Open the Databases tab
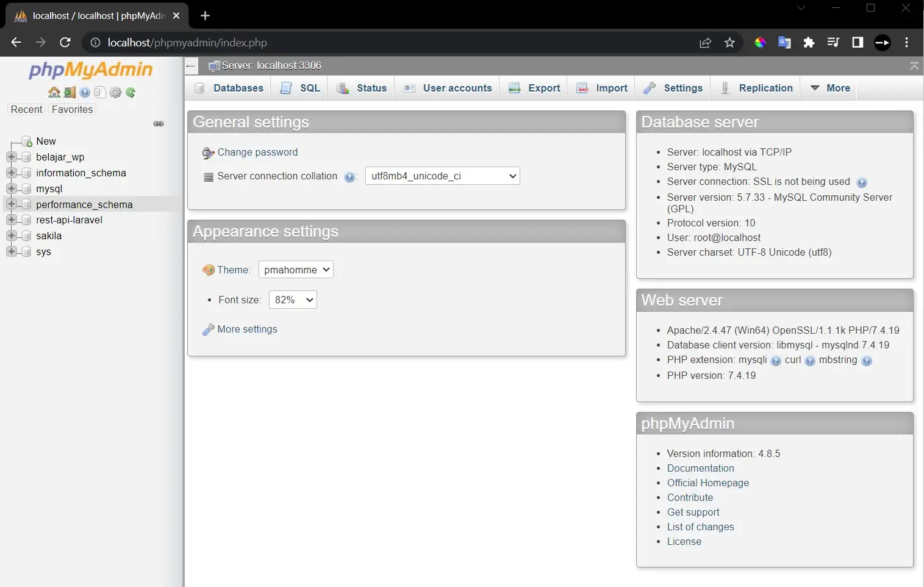The height and width of the screenshot is (587, 924). 229,88
